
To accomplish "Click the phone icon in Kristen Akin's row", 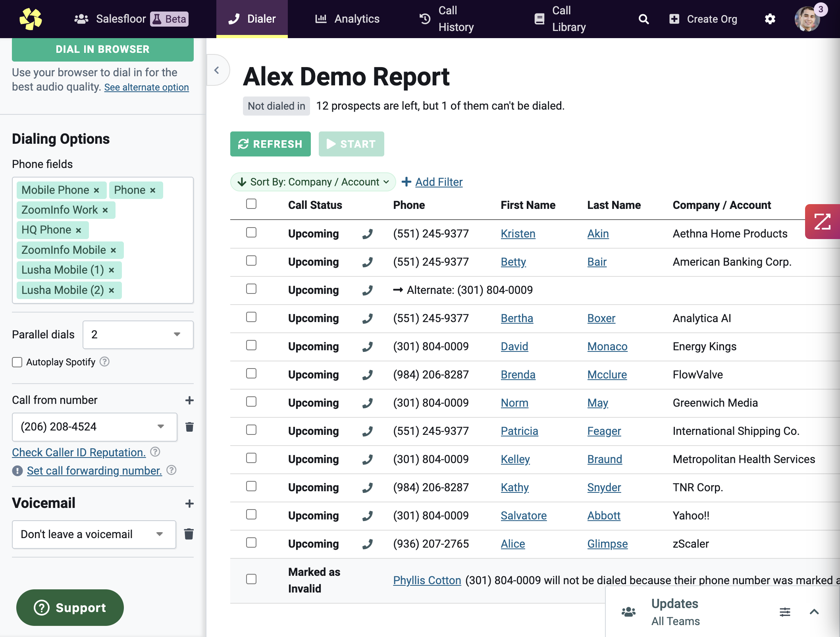I will coord(368,234).
